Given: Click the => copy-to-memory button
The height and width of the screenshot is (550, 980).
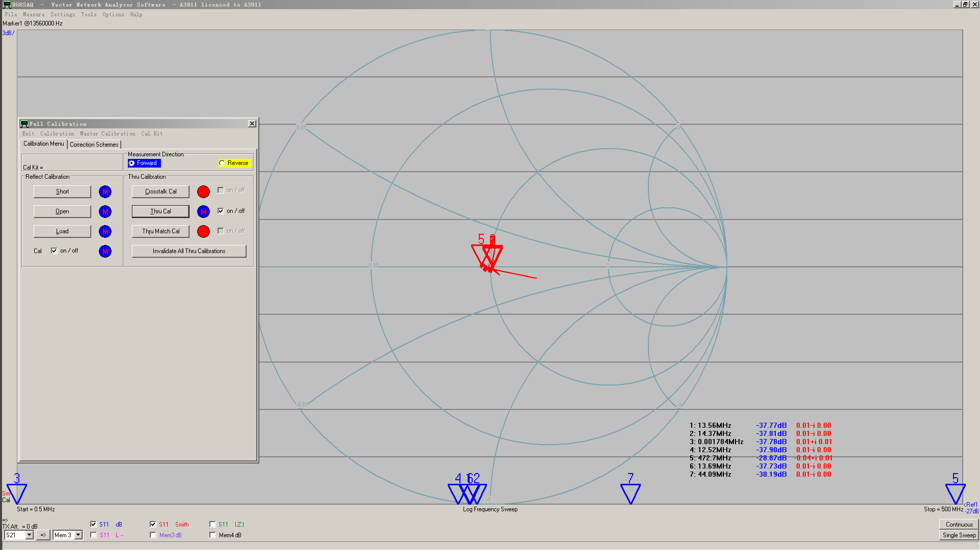Looking at the screenshot, I should [x=43, y=535].
